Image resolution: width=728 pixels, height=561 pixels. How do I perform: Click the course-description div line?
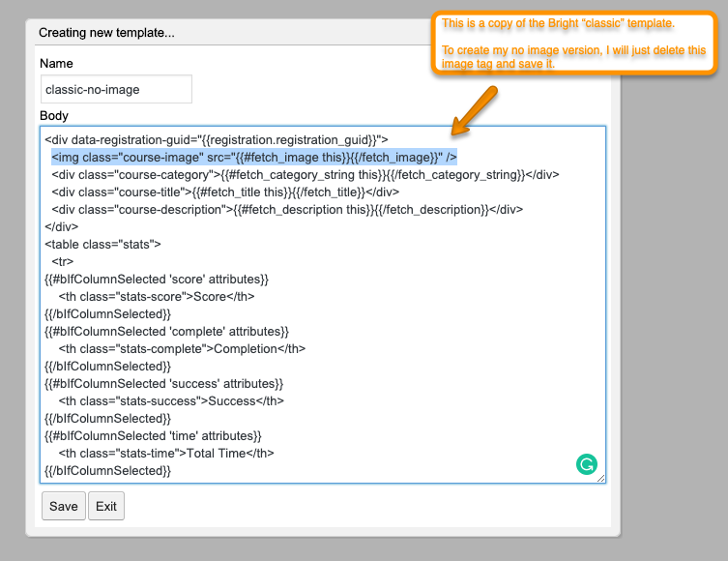(x=287, y=210)
